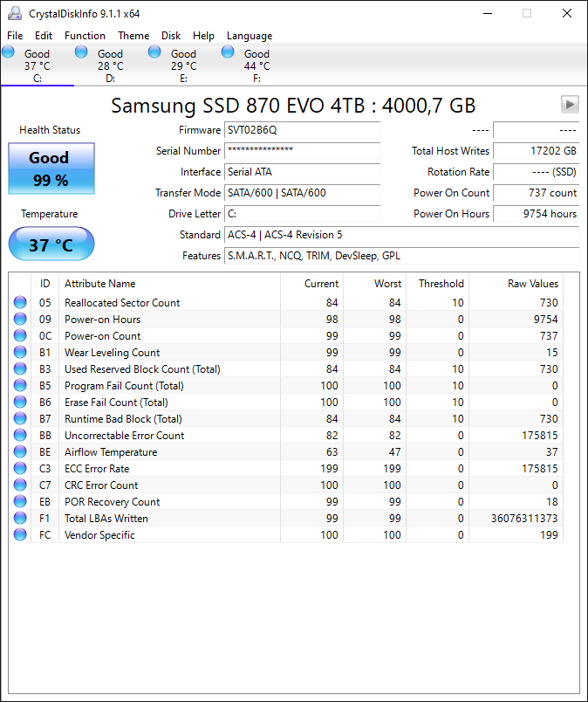
Task: Click the Current column header
Action: (x=312, y=284)
